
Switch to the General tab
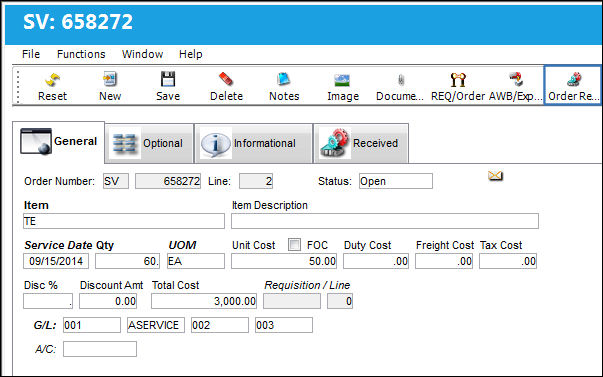coord(58,142)
